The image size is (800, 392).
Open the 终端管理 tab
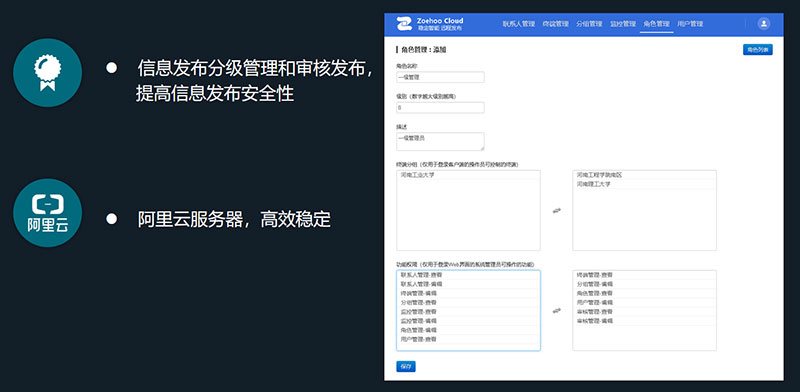pyautogui.click(x=556, y=24)
